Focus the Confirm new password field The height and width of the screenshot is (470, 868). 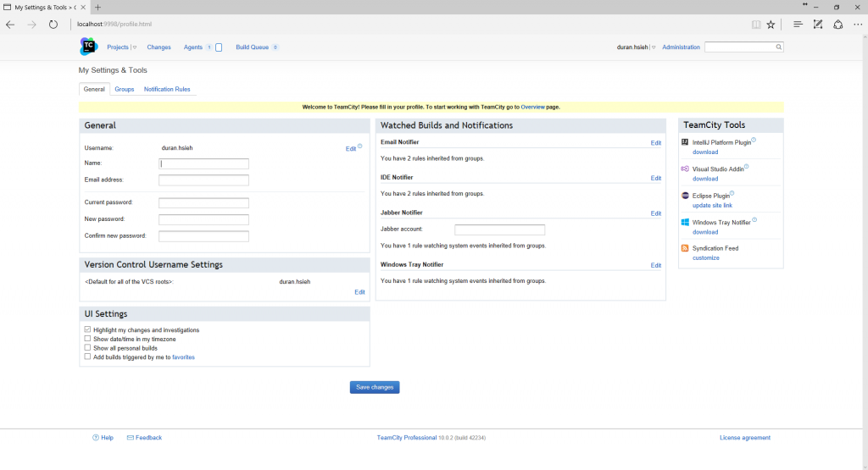(x=203, y=236)
